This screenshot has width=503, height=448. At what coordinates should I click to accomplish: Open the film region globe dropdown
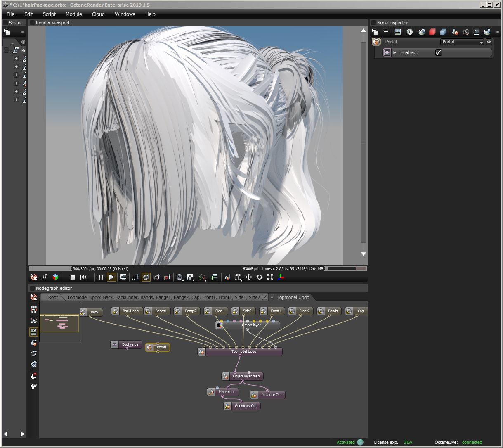click(179, 277)
